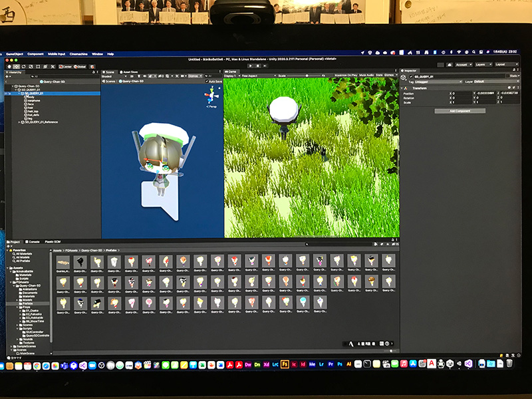The width and height of the screenshot is (532, 399).
Task: Click Scenes breadcrumb in Scene view
Action: click(x=109, y=81)
